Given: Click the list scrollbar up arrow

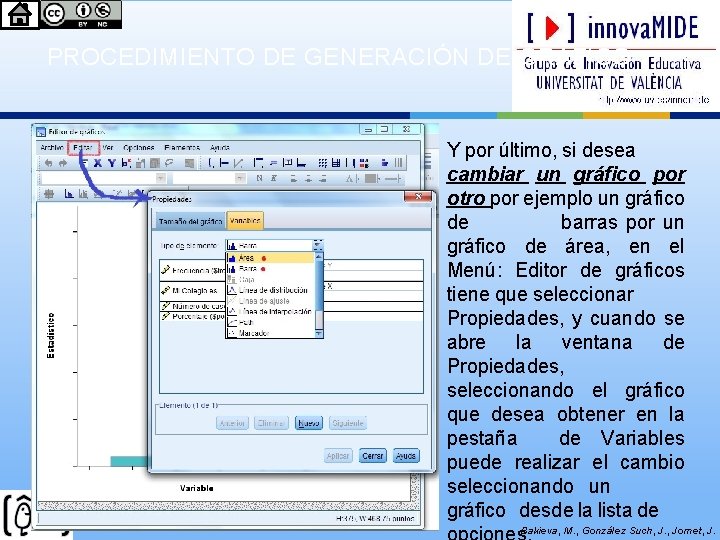Looking at the screenshot, I should (319, 256).
